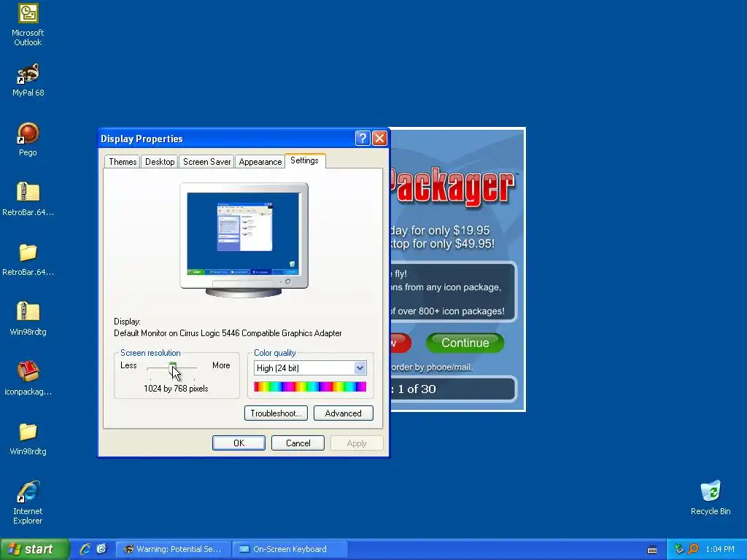The height and width of the screenshot is (560, 747).
Task: Click the color quality spectrum bar
Action: tap(310, 386)
